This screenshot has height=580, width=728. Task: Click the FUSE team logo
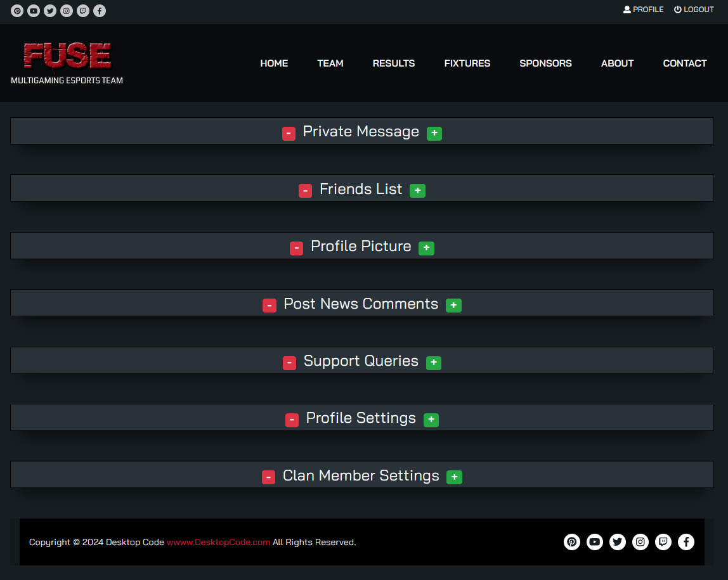pos(67,63)
